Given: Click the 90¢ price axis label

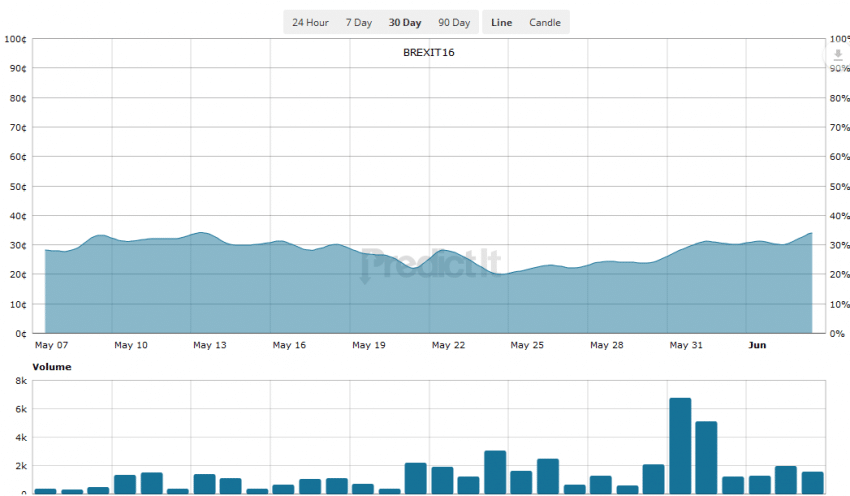Looking at the screenshot, I should tap(17, 68).
